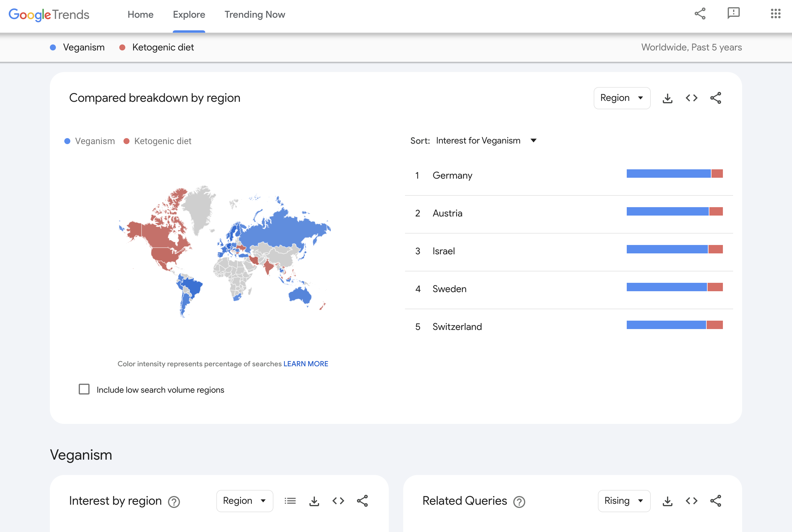Open Region dropdown in compared breakdown card
Viewport: 792px width, 532px height.
(x=622, y=98)
